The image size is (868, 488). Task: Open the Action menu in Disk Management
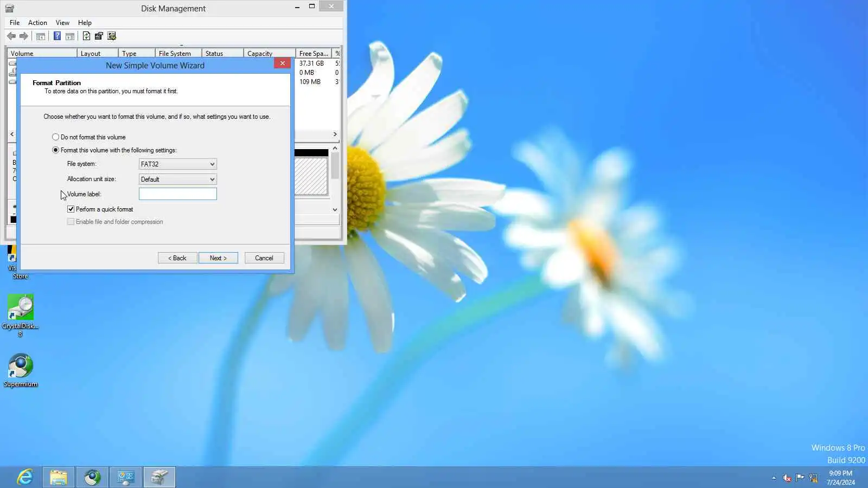(37, 23)
